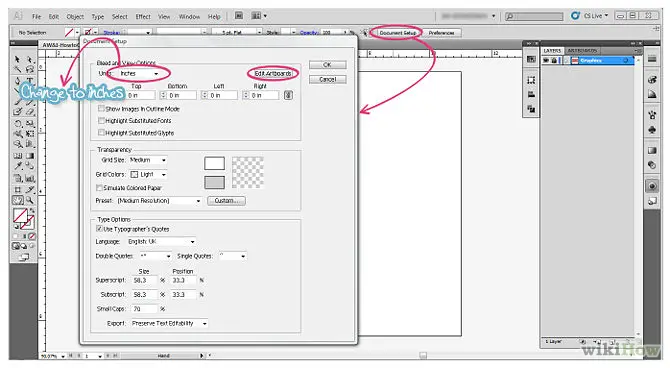Image resolution: width=670 pixels, height=368 pixels.
Task: Open the Preset Medium Resolution dropdown
Action: pos(159,200)
